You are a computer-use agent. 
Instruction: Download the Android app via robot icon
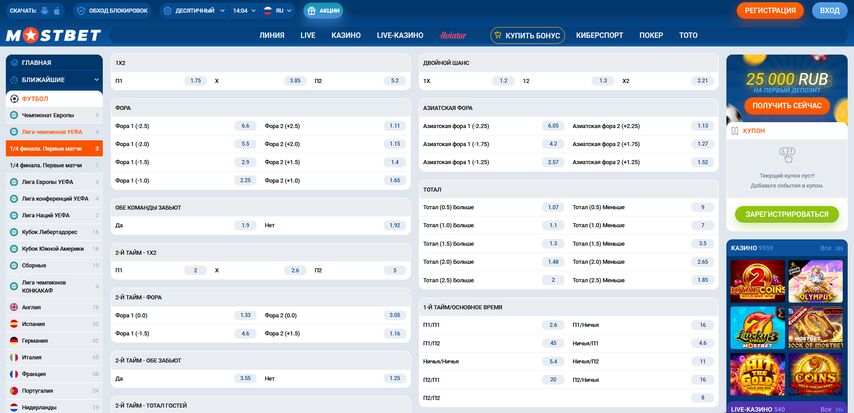pyautogui.click(x=45, y=10)
